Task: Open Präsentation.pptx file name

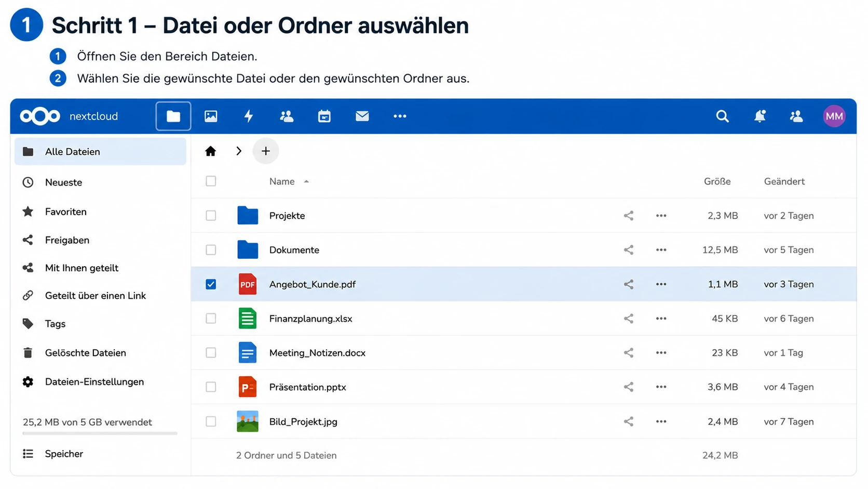Action: coord(307,387)
